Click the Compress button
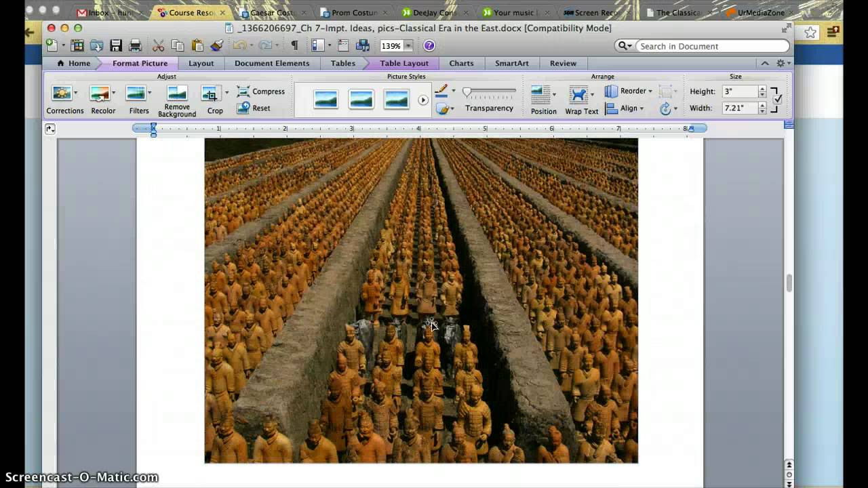Image resolution: width=868 pixels, height=488 pixels. click(261, 91)
